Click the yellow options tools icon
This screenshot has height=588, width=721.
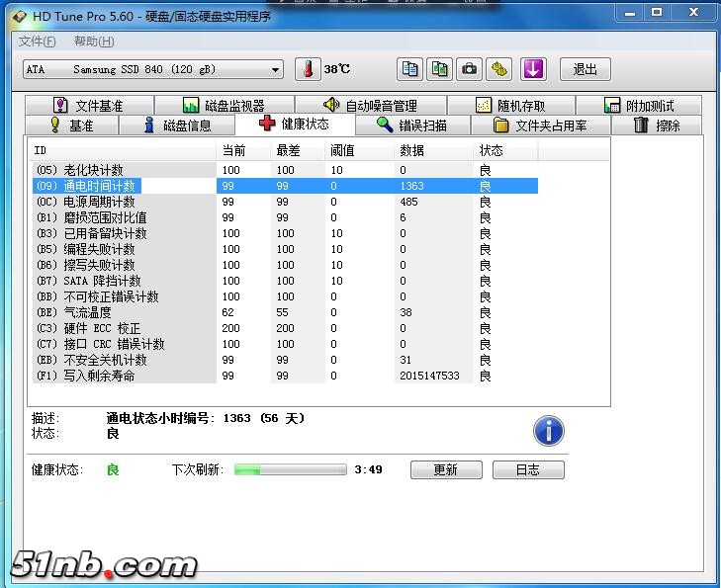[x=500, y=69]
